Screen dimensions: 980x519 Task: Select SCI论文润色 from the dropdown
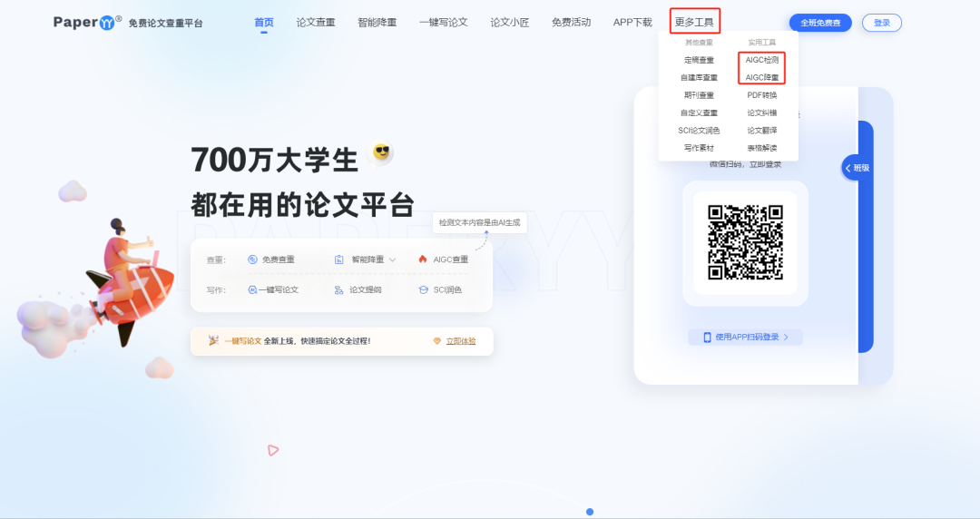[x=699, y=131]
